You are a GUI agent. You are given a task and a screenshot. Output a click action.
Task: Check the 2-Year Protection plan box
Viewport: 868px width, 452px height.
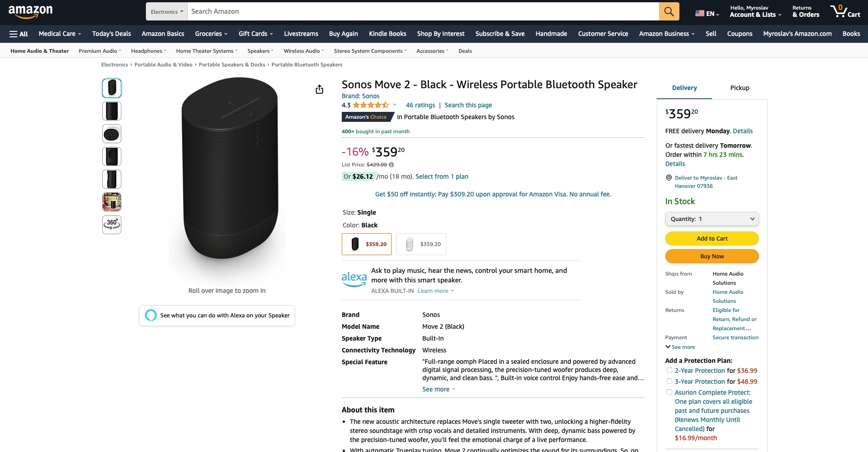pyautogui.click(x=669, y=371)
